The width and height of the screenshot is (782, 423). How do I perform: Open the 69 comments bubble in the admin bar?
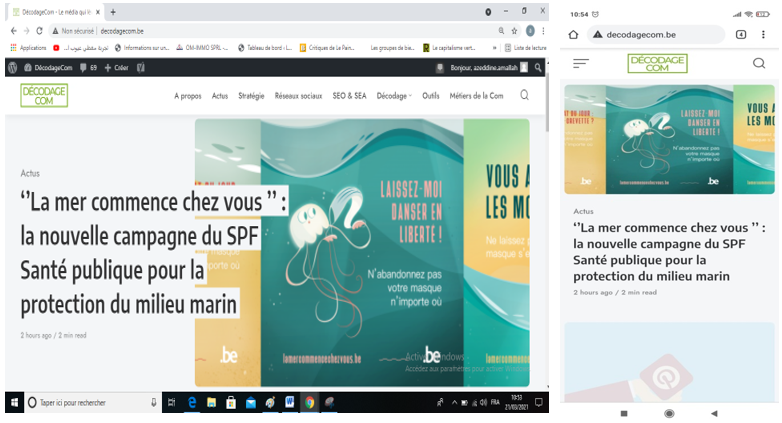click(x=88, y=67)
